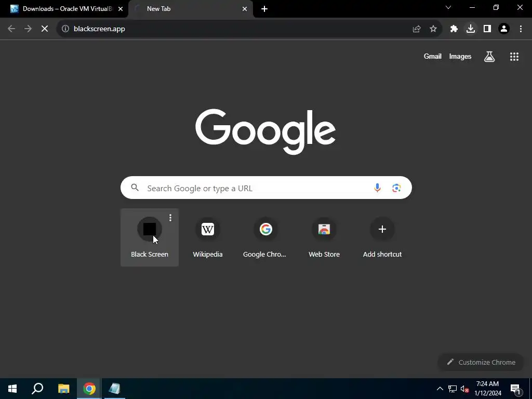Open the clock showing 7:24 AM
This screenshot has width=532, height=399.
tap(487, 389)
